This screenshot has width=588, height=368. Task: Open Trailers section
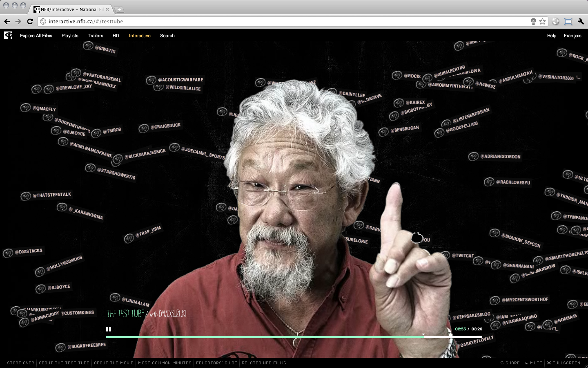[x=96, y=36]
